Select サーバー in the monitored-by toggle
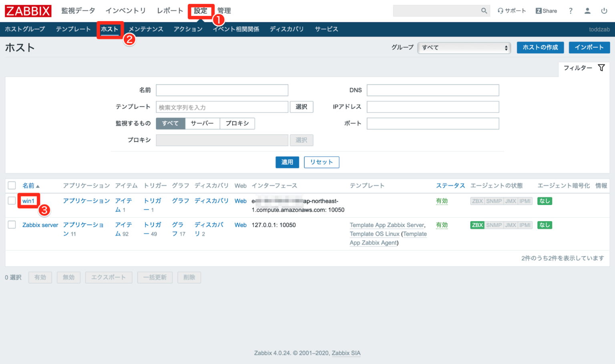The width and height of the screenshot is (615, 364). coord(202,123)
